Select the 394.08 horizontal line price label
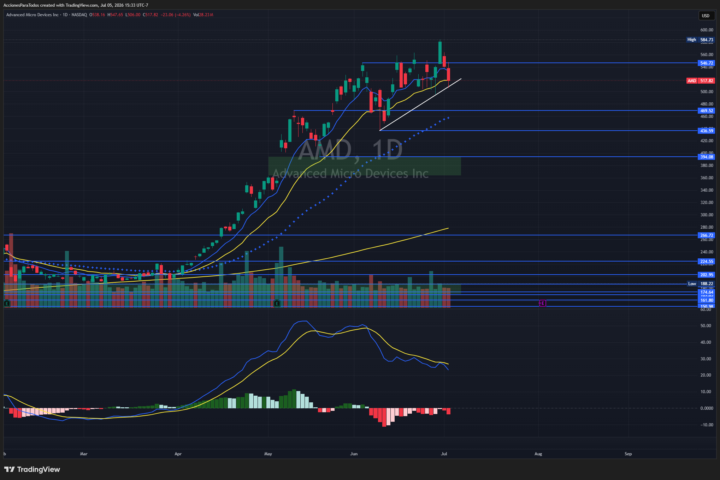Viewport: 720px width, 480px height. tap(706, 157)
